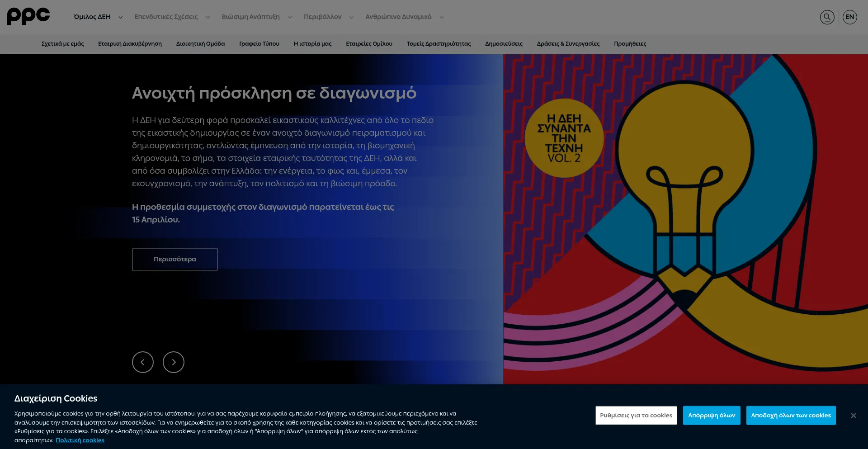Open the search magnifier icon
The image size is (868, 449).
(827, 17)
